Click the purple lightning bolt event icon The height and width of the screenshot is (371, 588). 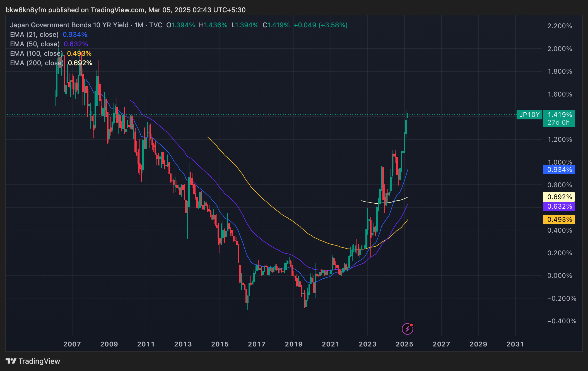click(407, 329)
